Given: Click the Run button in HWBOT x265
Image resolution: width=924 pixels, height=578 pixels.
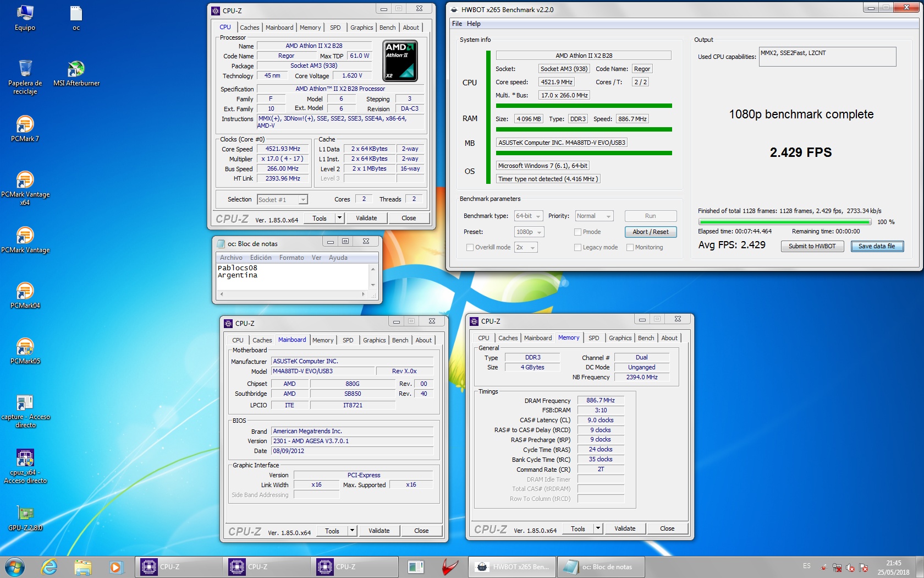Looking at the screenshot, I should 651,216.
